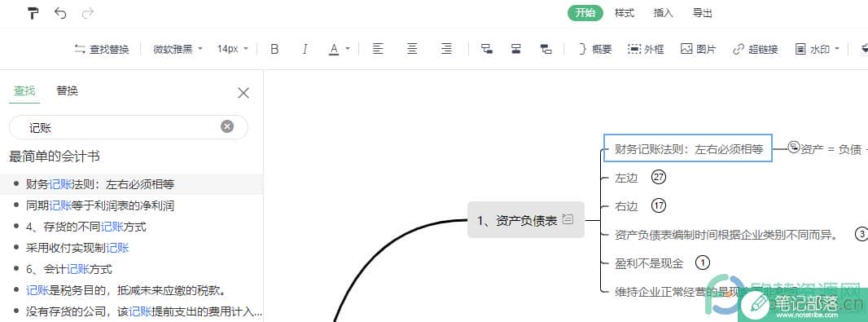
Task: Click the search field containing 记账
Action: [x=129, y=127]
